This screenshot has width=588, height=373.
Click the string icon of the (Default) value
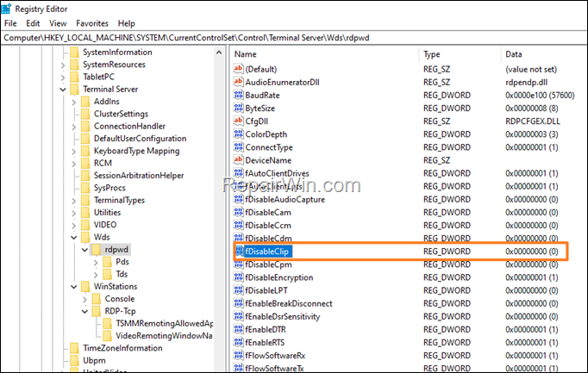[x=238, y=69]
